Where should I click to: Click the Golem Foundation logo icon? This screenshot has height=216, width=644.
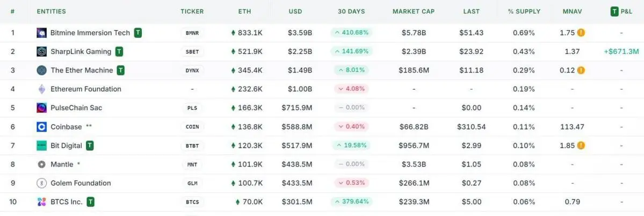click(41, 183)
